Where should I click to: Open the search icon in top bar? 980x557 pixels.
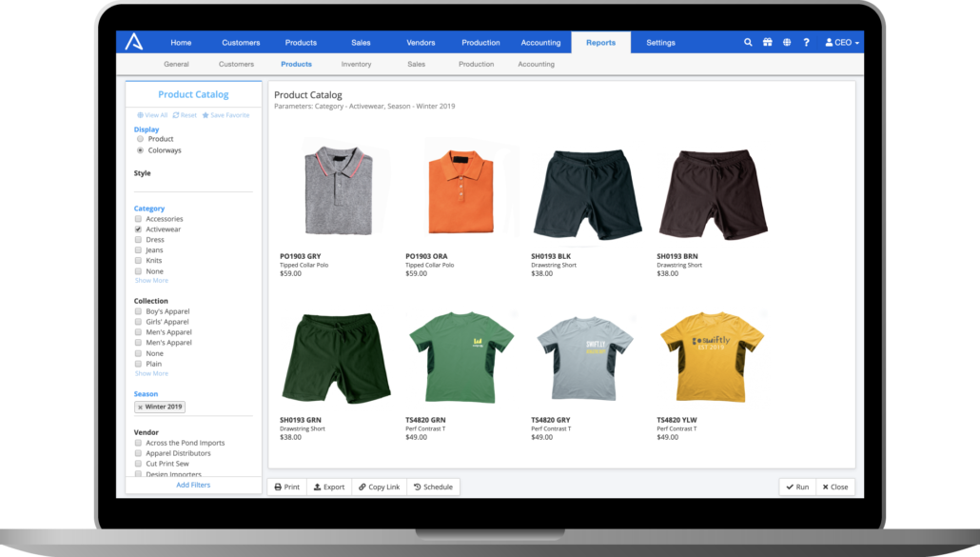tap(748, 43)
